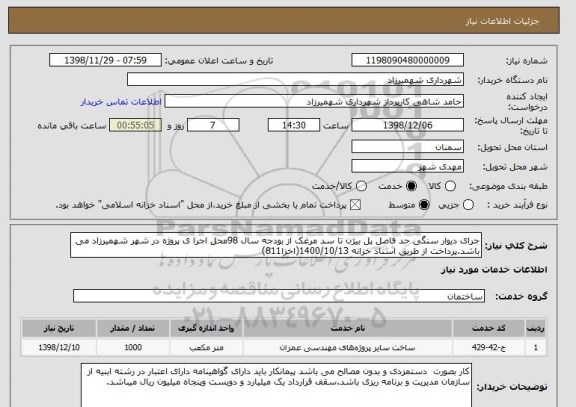Click the طبقه بندی موضوعی label
Image resolution: width=576 pixels, height=407 pixels.
tap(508, 187)
